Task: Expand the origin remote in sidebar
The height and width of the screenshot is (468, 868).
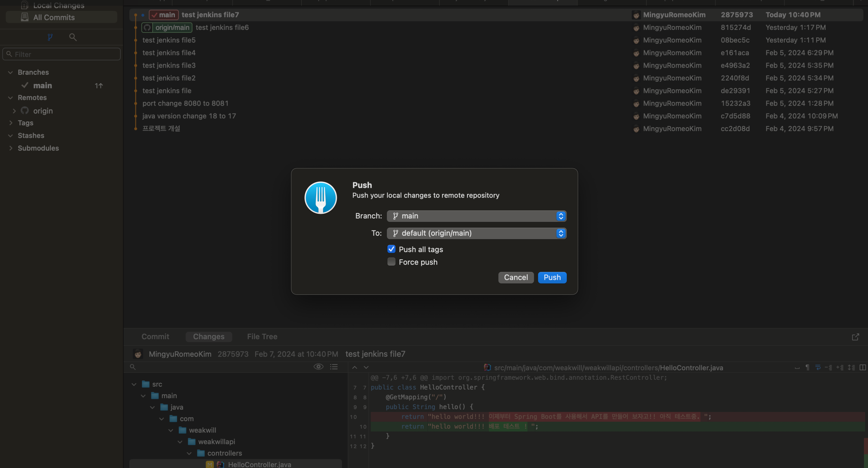Action: coord(14,111)
